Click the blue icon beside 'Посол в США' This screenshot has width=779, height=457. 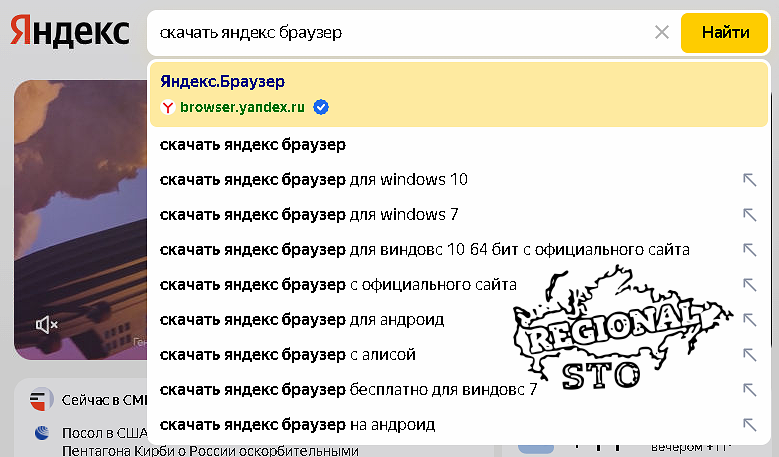tap(42, 433)
